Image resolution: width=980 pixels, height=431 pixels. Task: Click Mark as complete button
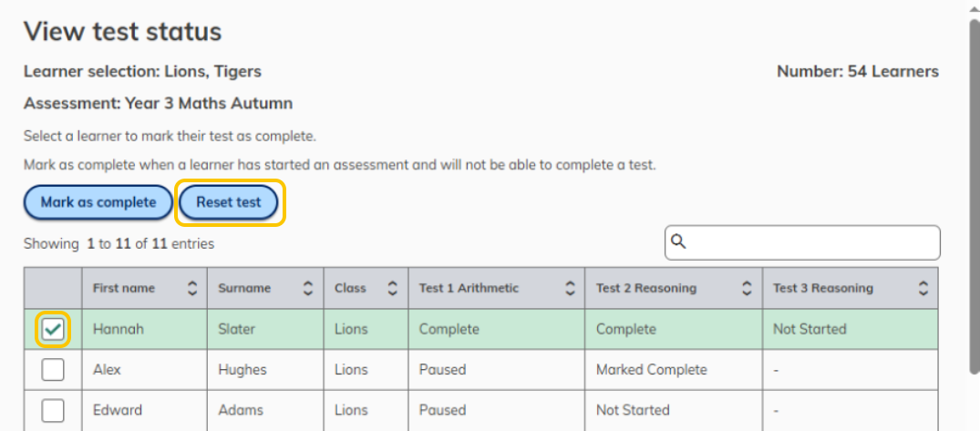[98, 202]
